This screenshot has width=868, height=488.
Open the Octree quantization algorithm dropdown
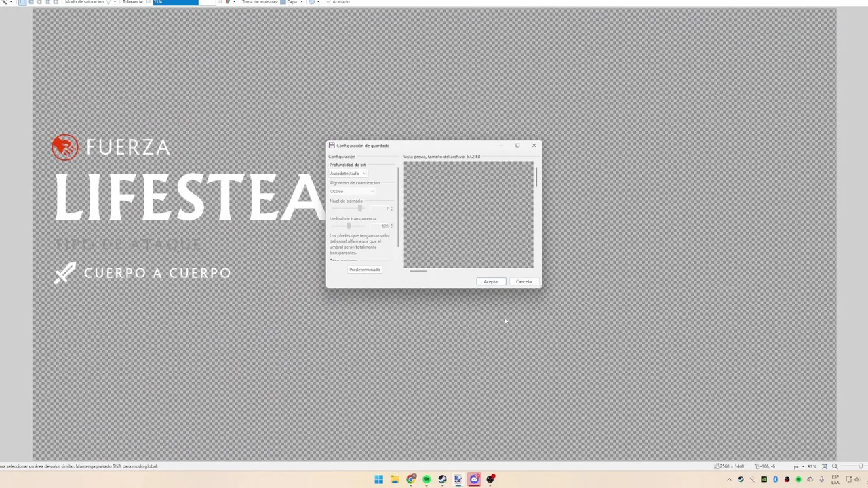pyautogui.click(x=352, y=191)
